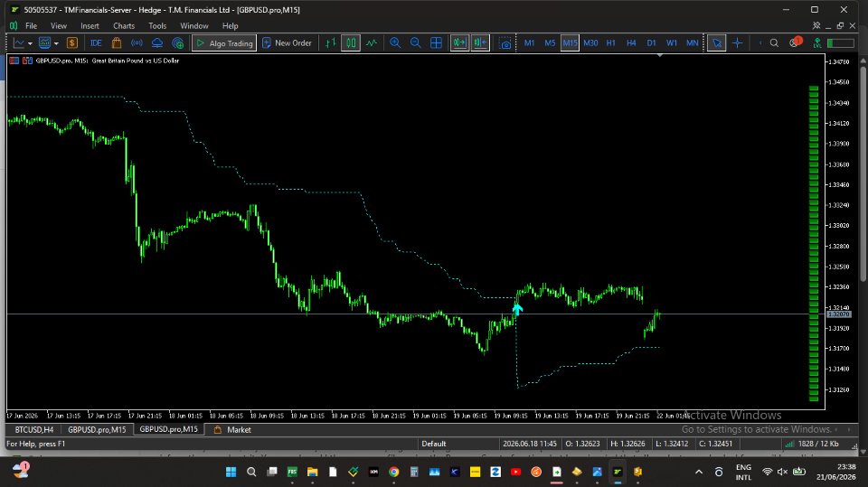This screenshot has width=868, height=487.
Task: Select the M5 timeframe
Action: [x=550, y=42]
